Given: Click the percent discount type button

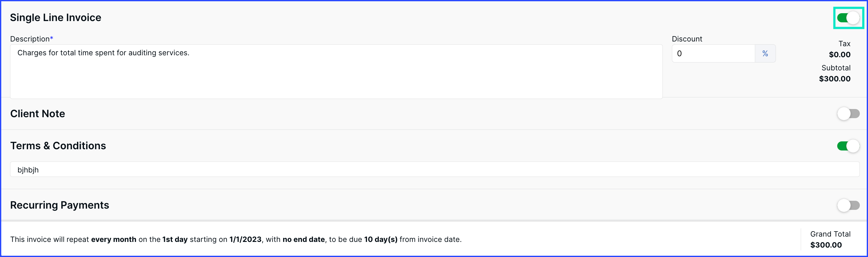Looking at the screenshot, I should [765, 53].
